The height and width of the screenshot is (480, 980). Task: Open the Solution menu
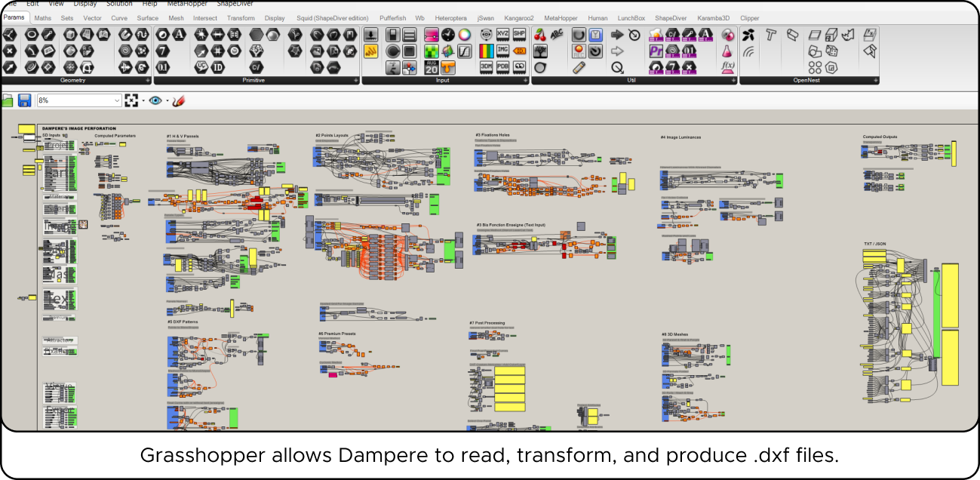(x=119, y=4)
